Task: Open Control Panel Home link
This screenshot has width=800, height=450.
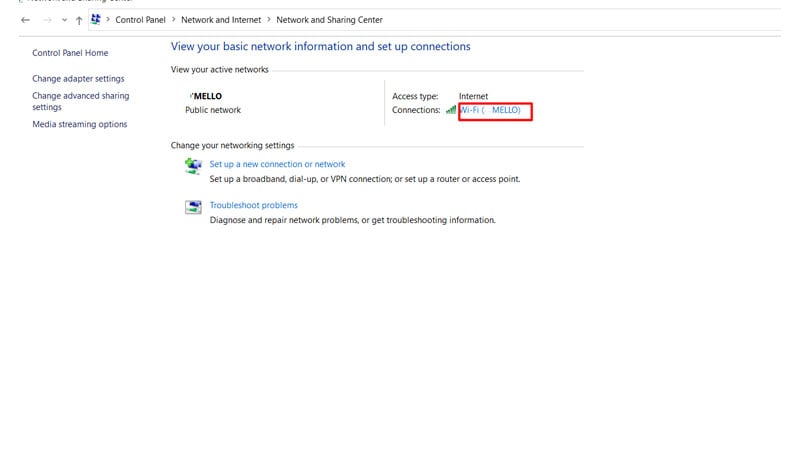Action: pos(70,53)
